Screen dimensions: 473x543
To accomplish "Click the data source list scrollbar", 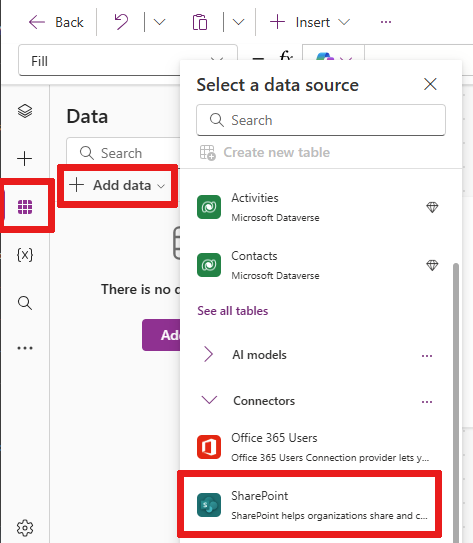I will point(456,402).
